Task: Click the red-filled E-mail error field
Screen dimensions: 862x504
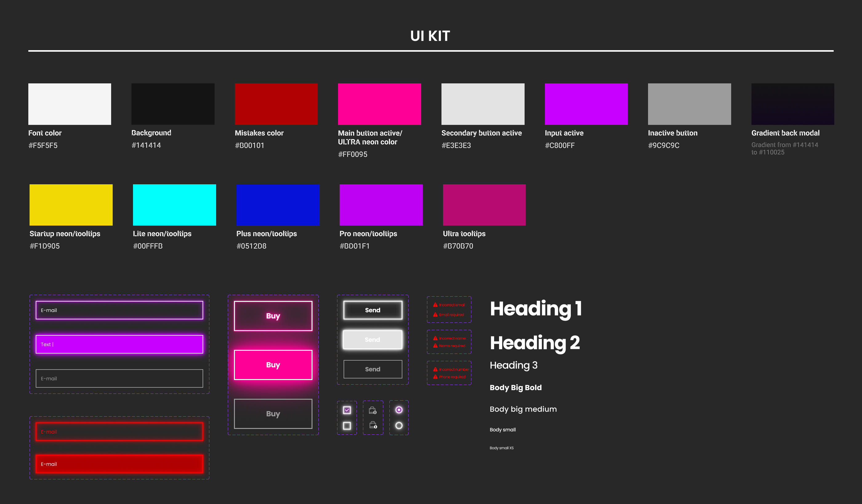Action: click(119, 464)
